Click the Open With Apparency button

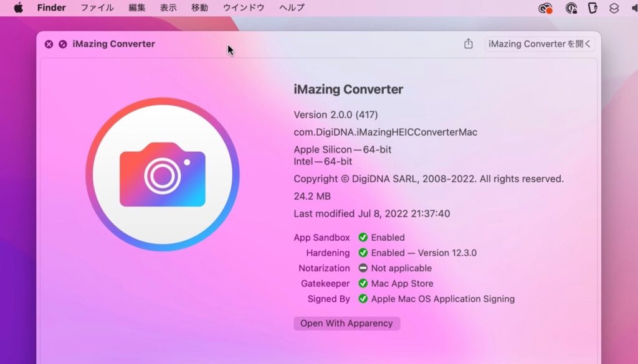click(x=346, y=323)
